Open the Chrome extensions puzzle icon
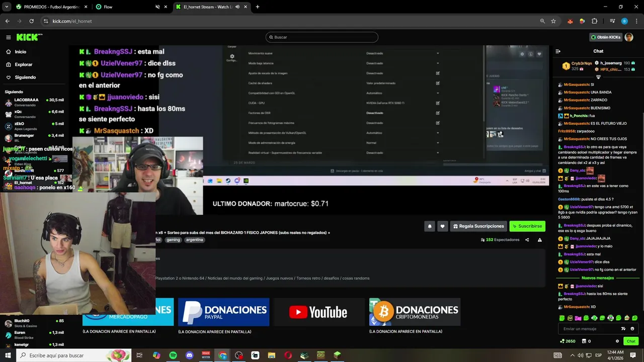This screenshot has width=644, height=362. 595,21
